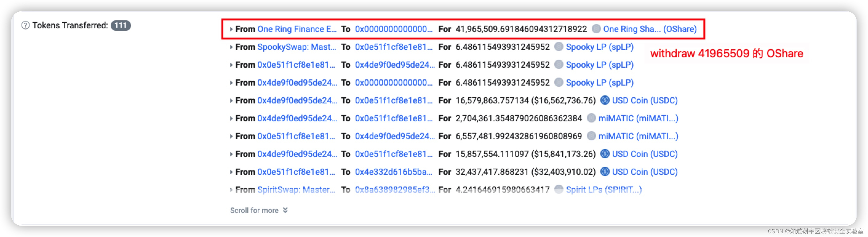Open recipient 0x0000000000000... in OShare row
868x237 pixels.
pos(394,29)
